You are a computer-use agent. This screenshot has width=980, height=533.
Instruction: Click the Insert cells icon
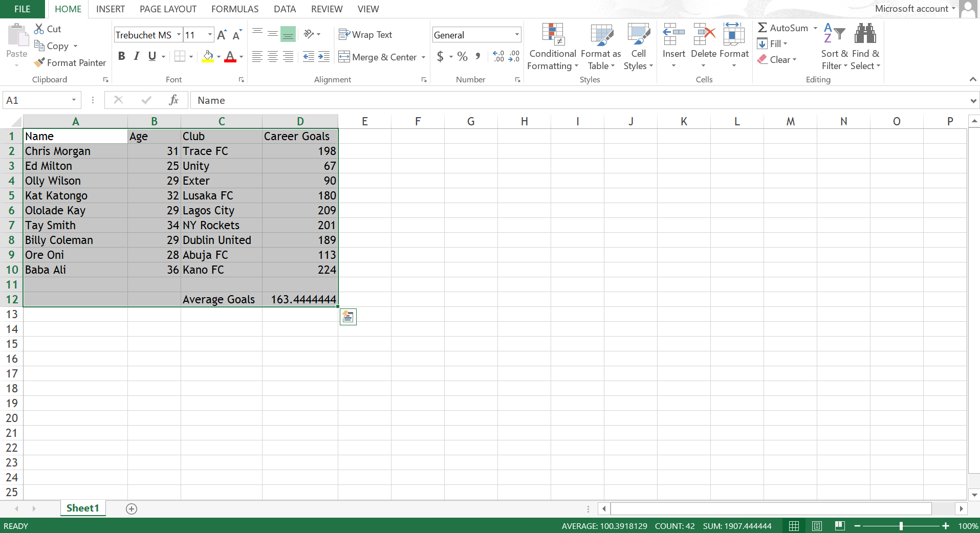pos(673,34)
